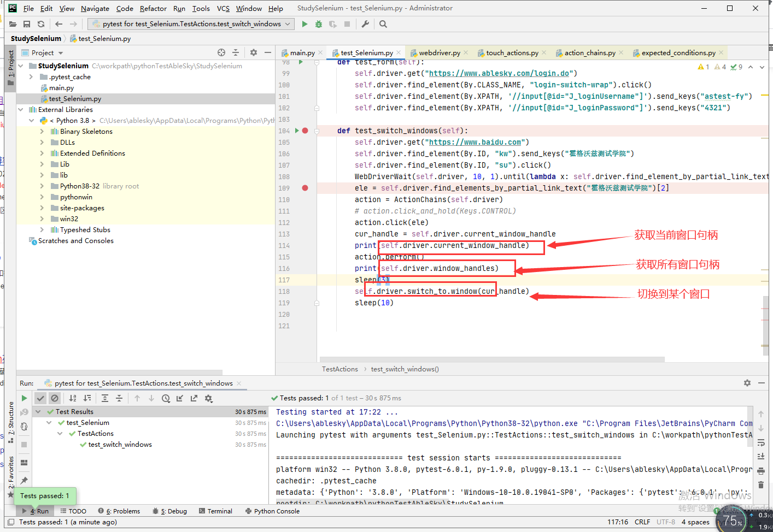This screenshot has width=773, height=532.
Task: Start debugging with the bug icon
Action: tap(319, 24)
